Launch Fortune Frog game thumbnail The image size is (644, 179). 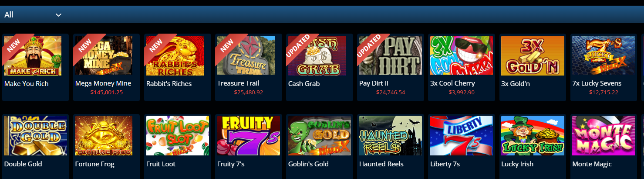pyautogui.click(x=104, y=136)
